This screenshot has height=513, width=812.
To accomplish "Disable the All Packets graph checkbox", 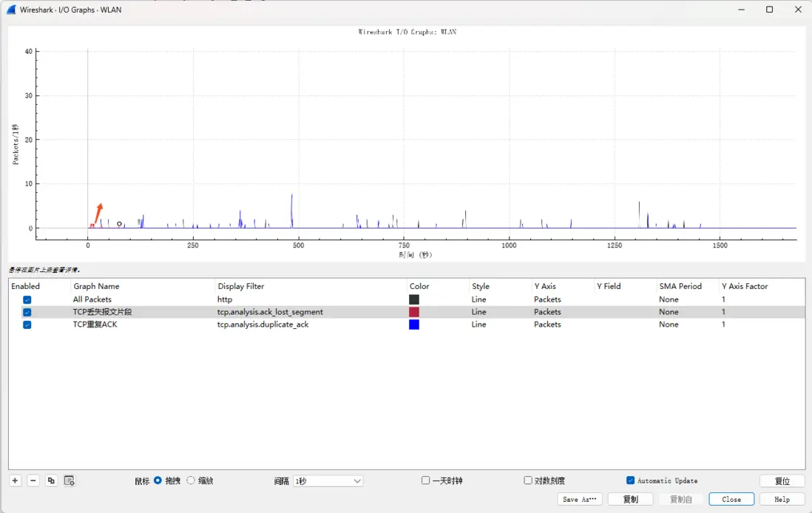I will click(27, 299).
